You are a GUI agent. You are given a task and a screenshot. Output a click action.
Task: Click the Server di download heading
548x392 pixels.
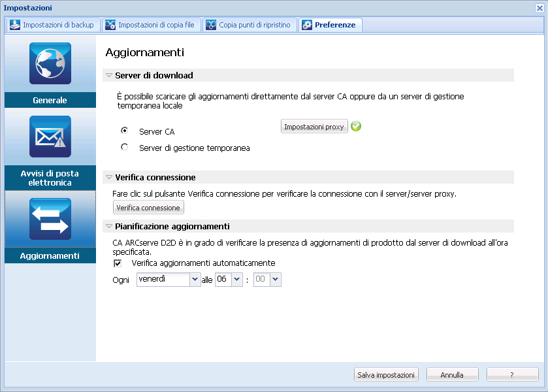click(x=154, y=75)
